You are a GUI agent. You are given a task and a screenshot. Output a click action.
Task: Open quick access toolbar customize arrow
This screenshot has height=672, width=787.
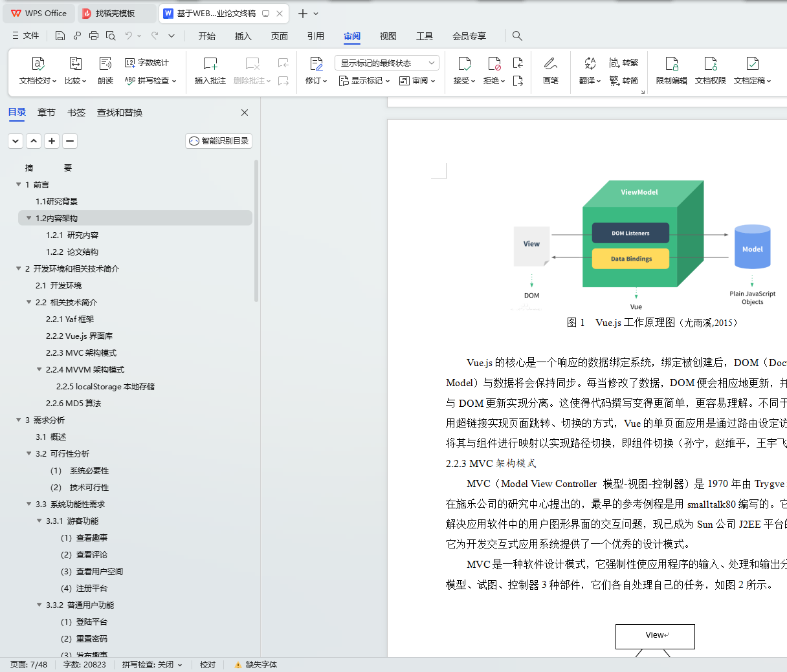(172, 36)
